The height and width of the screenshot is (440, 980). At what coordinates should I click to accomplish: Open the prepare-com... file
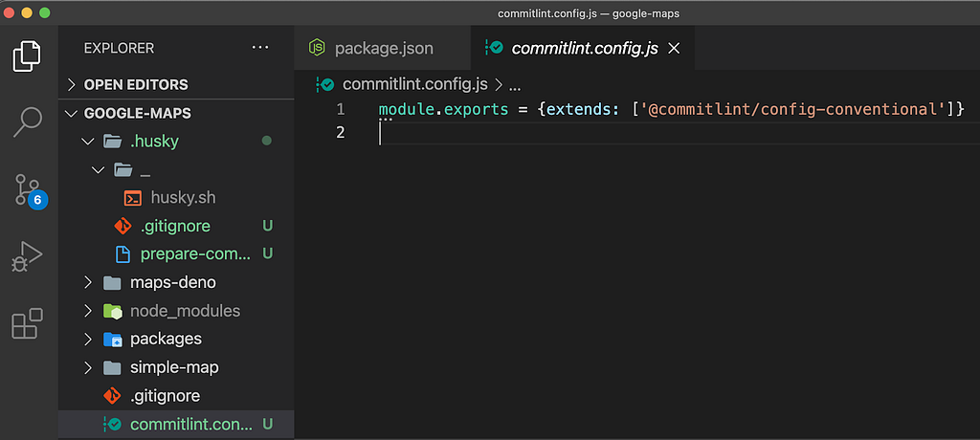195,254
